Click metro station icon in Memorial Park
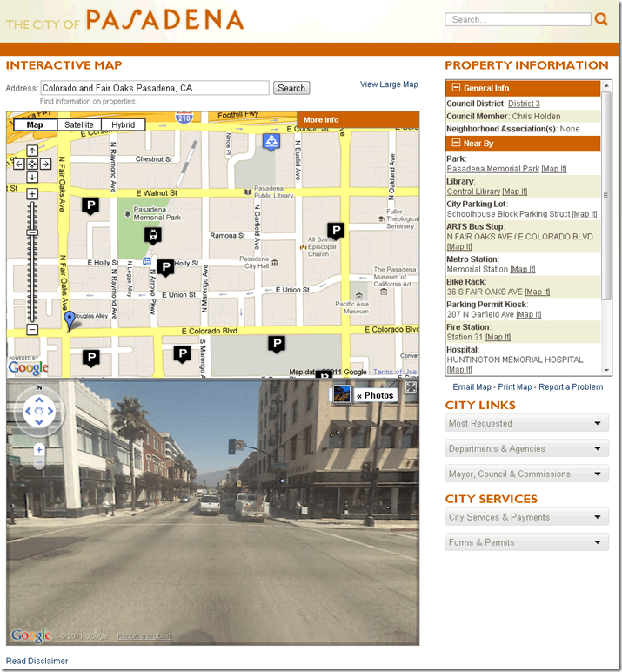The height and width of the screenshot is (672, 622). pos(153,235)
